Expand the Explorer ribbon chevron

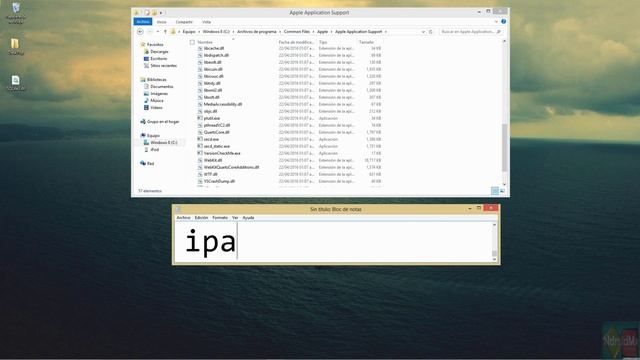(496, 22)
